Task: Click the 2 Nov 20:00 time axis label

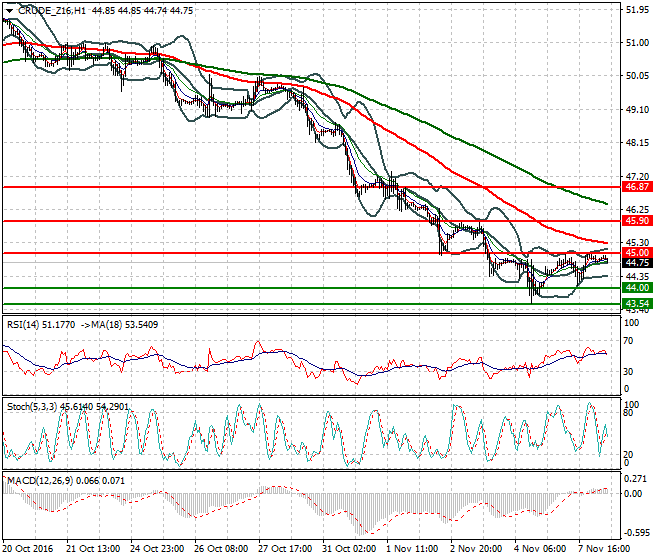Action: point(476,549)
